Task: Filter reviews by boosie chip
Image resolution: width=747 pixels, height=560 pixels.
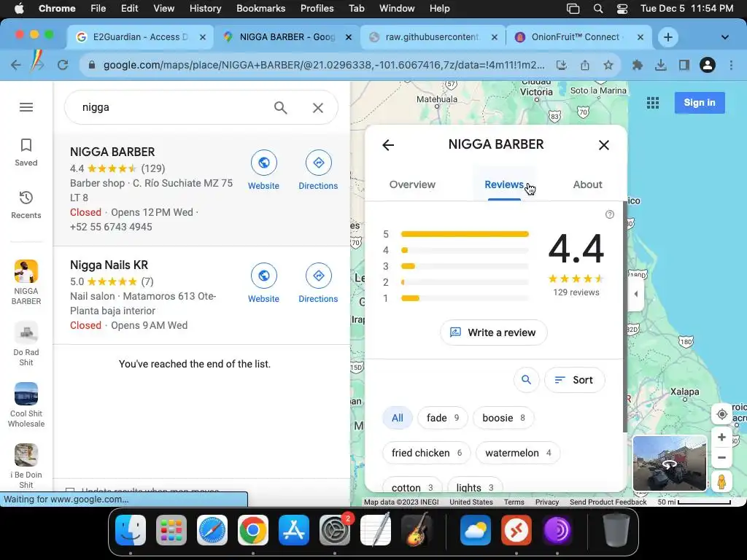Action: click(x=503, y=418)
